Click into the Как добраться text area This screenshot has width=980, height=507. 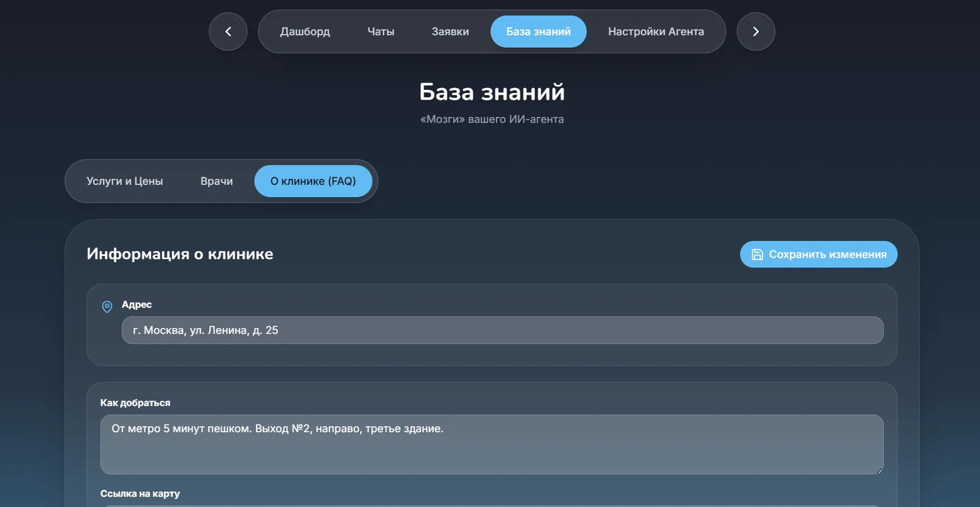(x=492, y=445)
